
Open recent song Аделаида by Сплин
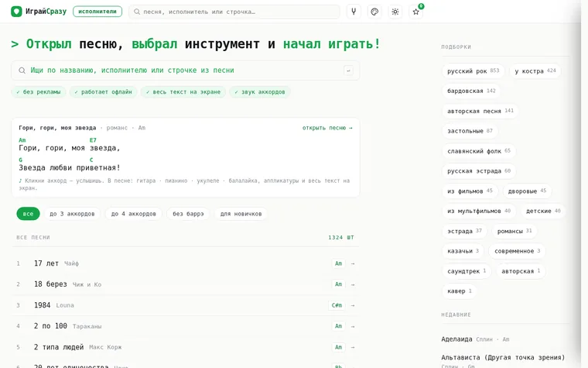[475, 339]
